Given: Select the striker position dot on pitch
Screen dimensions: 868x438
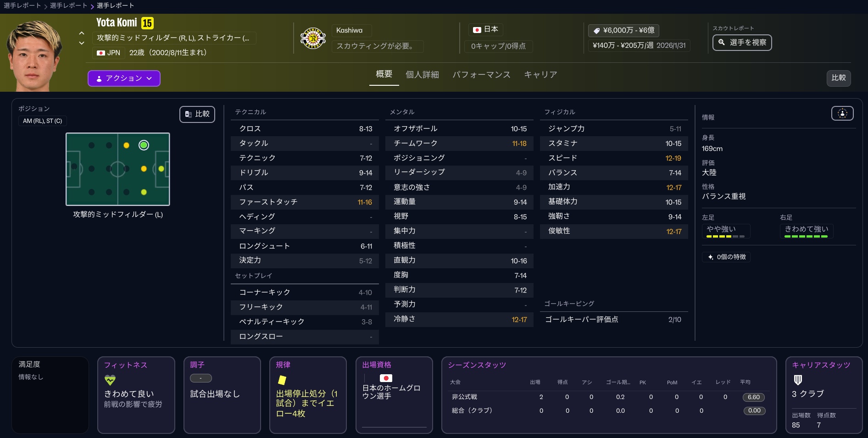Looking at the screenshot, I should pyautogui.click(x=161, y=169).
